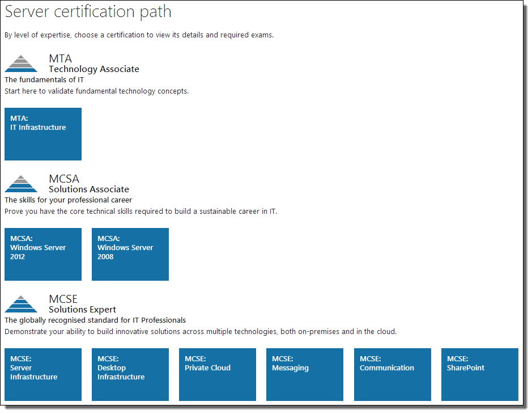
Task: Select the MCSE: Private Cloud tile
Action: (217, 374)
